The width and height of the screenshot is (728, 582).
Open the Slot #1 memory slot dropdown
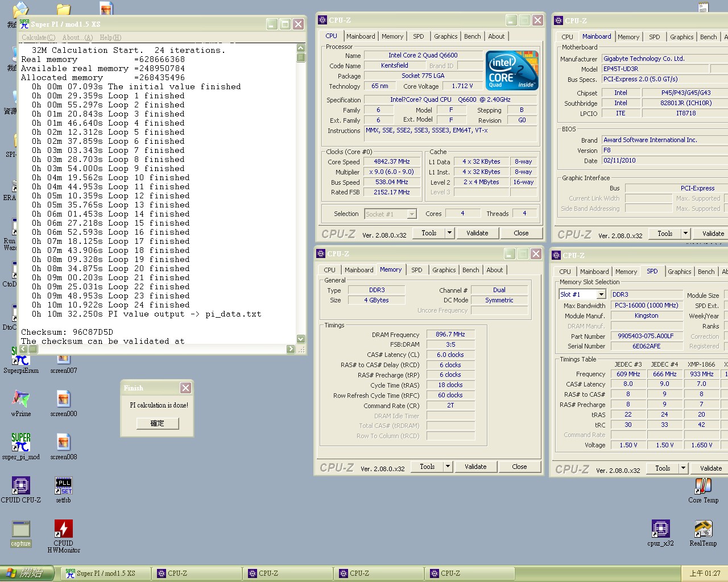pos(601,294)
